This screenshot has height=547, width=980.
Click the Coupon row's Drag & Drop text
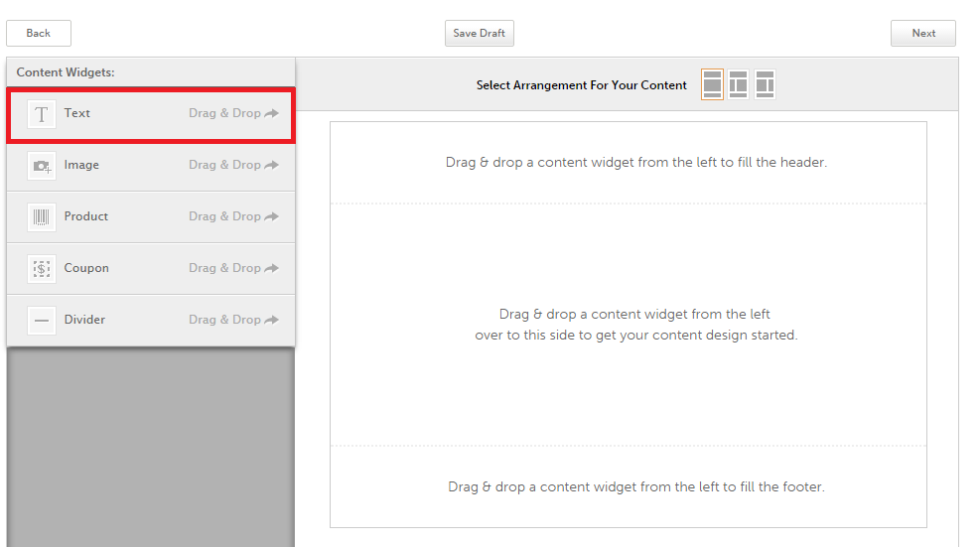coord(224,268)
